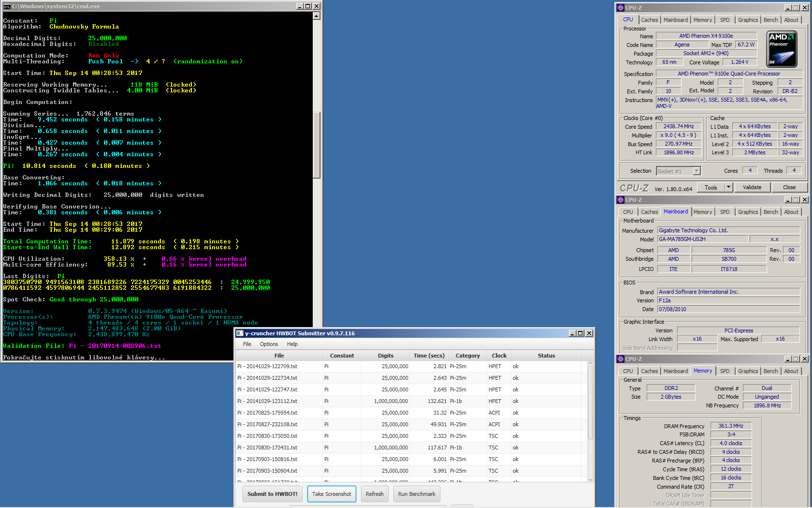Open the Socket #1 selection dropdown

pos(696,171)
